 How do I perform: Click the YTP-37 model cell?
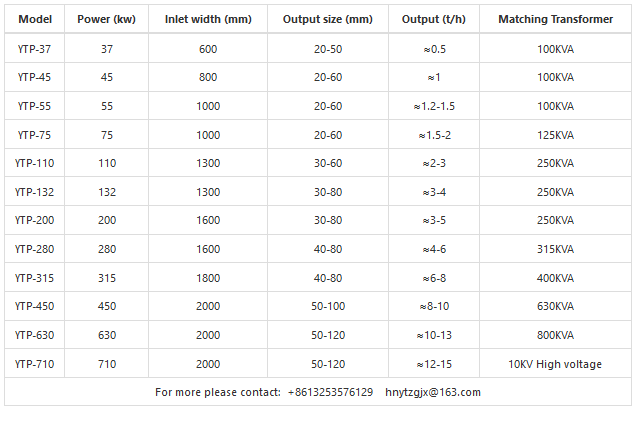click(35, 48)
